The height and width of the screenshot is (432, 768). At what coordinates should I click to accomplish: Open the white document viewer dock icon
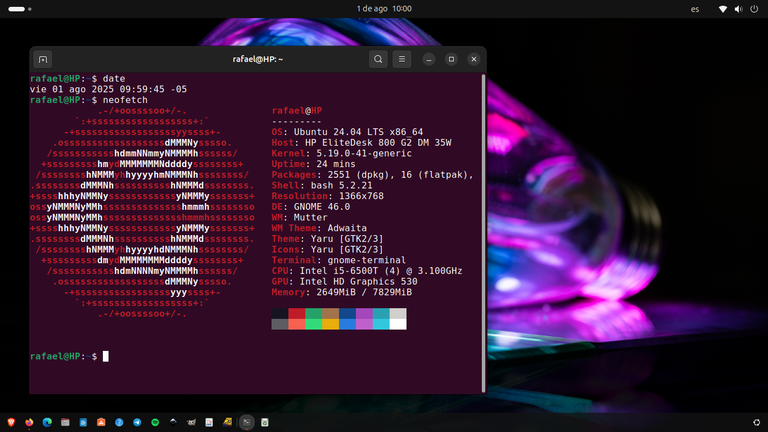click(209, 422)
